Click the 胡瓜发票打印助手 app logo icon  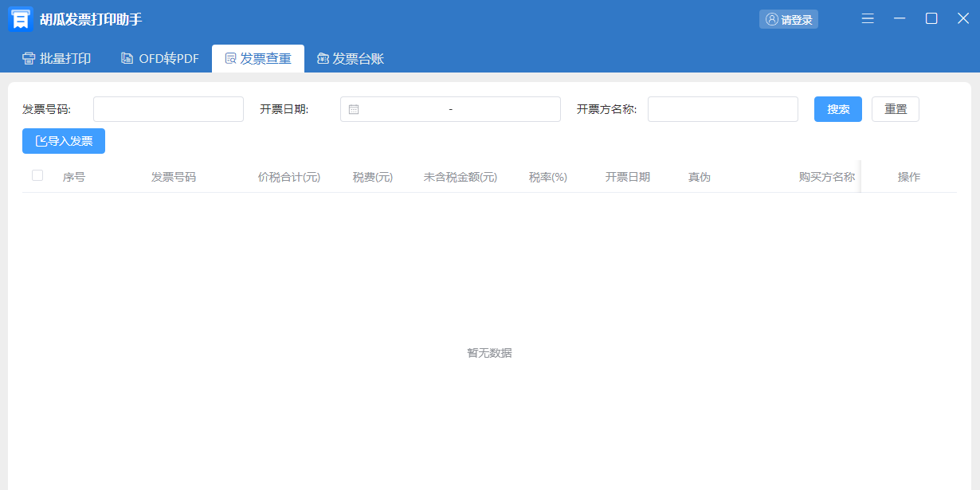pyautogui.click(x=20, y=19)
